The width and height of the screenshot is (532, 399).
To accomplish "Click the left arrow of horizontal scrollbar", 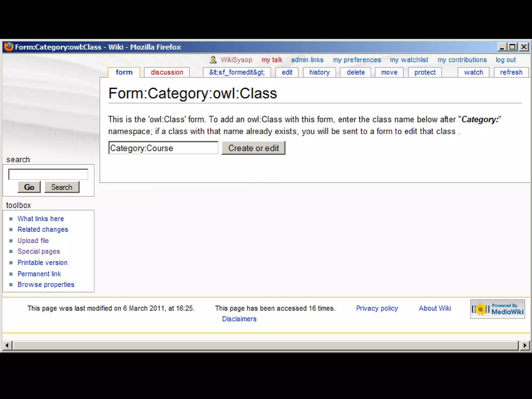I will (x=7, y=345).
